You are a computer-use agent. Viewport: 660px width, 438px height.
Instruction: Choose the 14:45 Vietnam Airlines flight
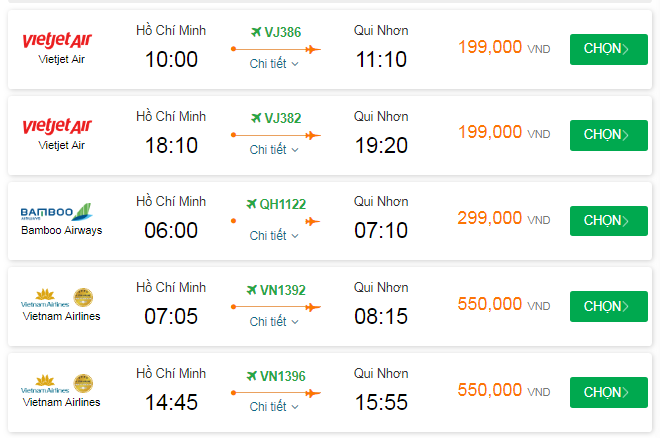(x=608, y=392)
